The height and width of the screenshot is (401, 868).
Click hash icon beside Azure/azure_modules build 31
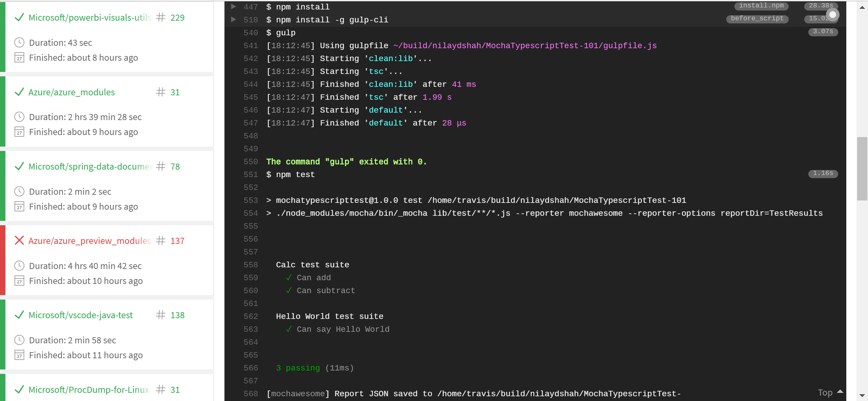click(161, 92)
